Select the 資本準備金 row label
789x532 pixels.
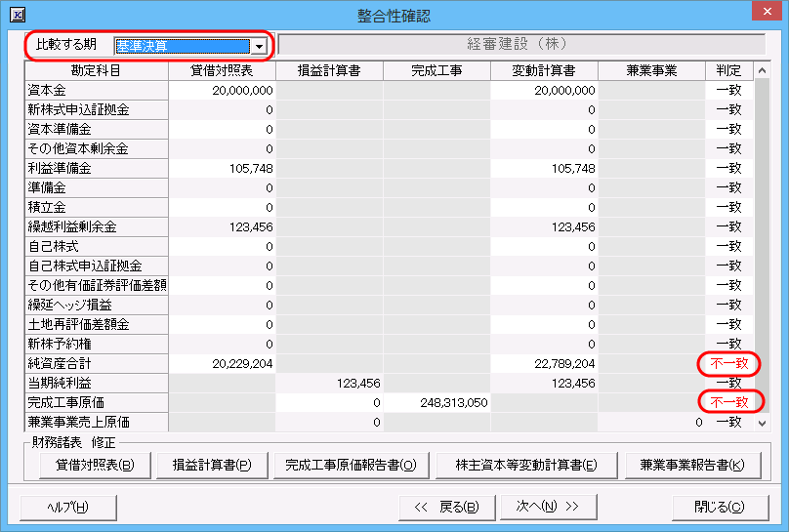[x=96, y=129]
